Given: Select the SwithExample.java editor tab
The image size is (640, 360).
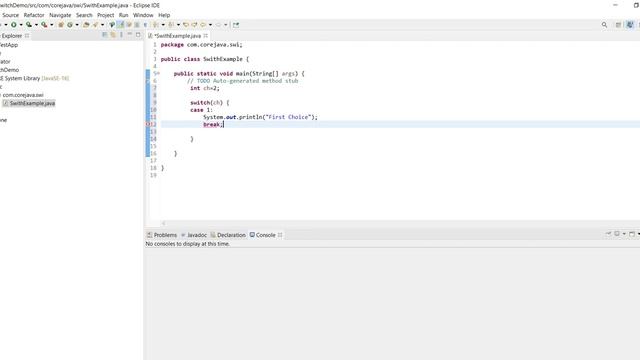Looking at the screenshot, I should (178, 36).
